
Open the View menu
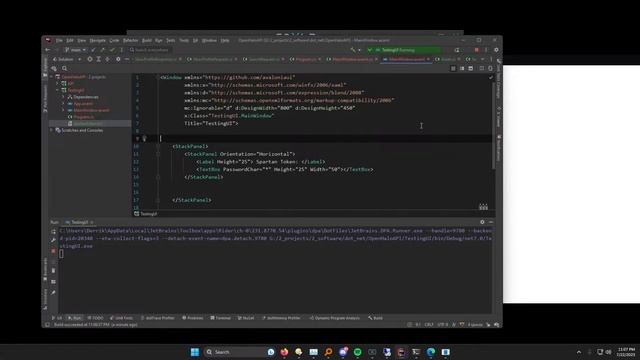pos(82,40)
